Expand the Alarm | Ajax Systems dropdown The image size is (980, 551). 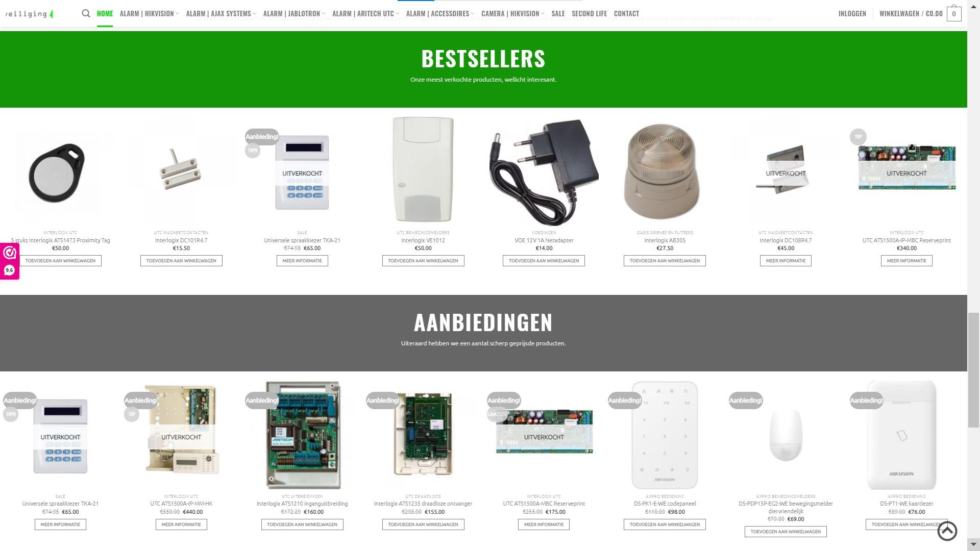[221, 14]
